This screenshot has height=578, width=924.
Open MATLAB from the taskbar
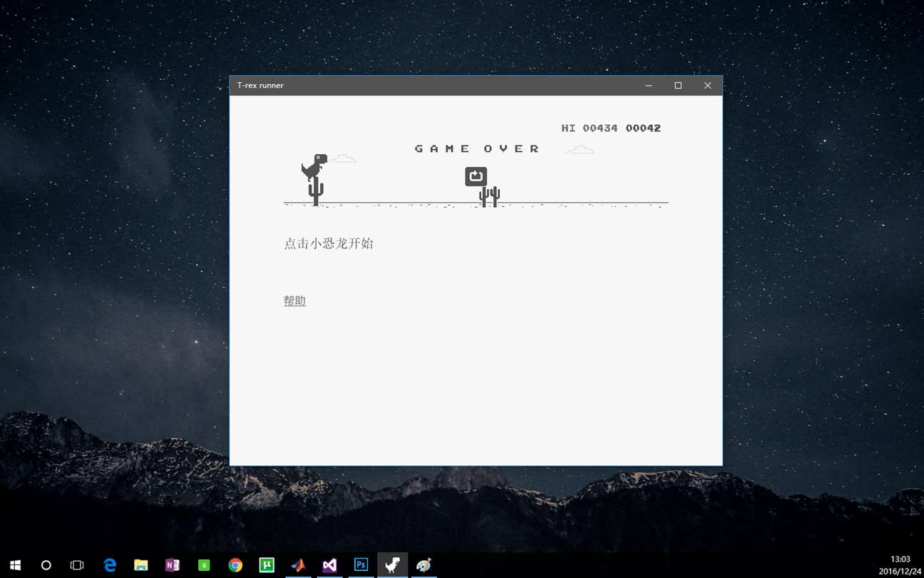[298, 565]
